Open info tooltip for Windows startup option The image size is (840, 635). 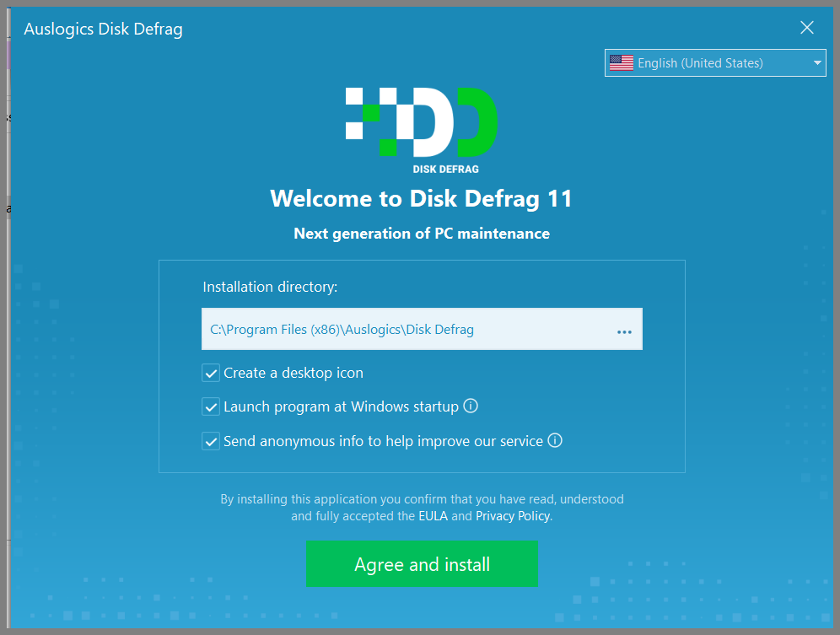point(471,406)
